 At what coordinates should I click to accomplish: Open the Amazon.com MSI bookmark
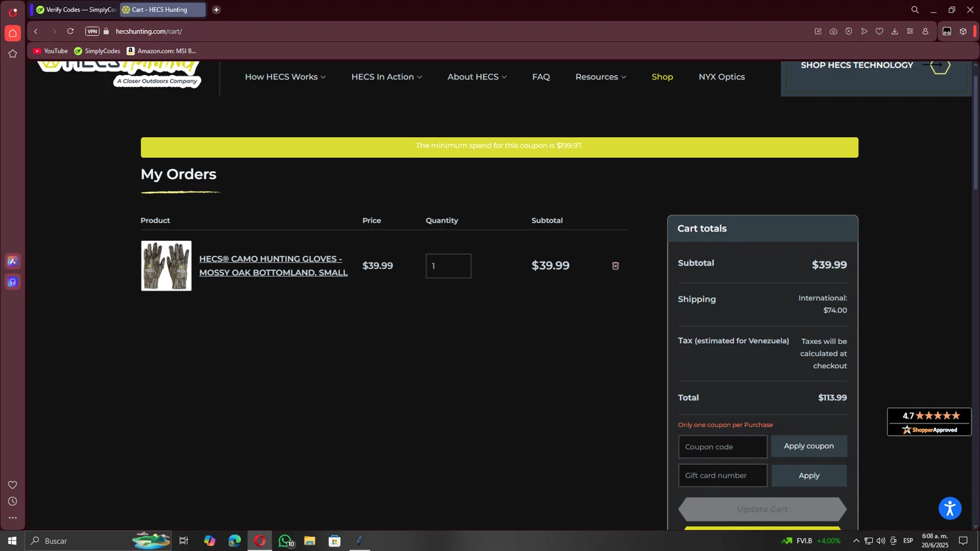point(161,51)
